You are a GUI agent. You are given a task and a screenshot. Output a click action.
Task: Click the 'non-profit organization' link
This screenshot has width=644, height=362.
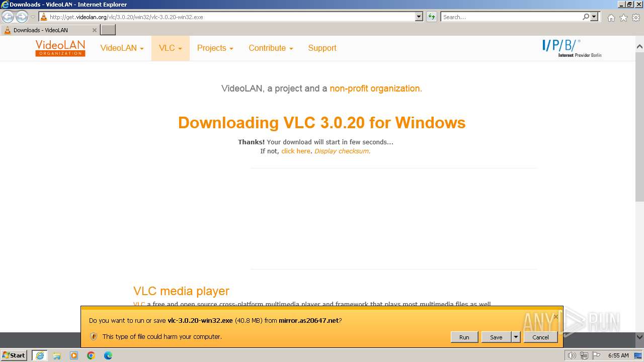point(376,88)
